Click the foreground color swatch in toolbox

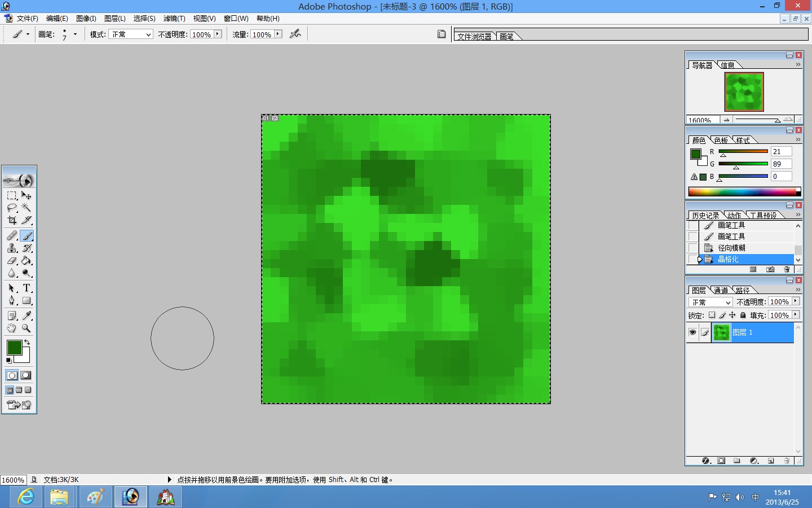[x=14, y=348]
